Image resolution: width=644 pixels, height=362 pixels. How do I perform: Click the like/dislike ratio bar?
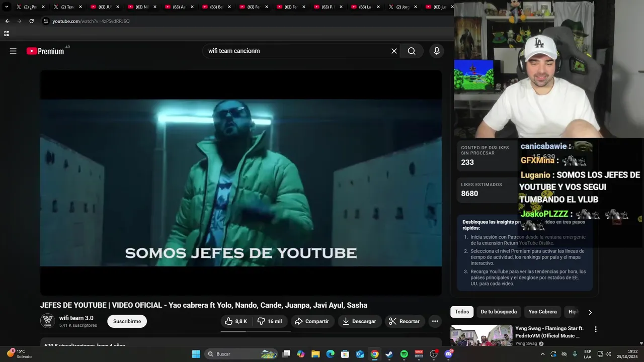[x=256, y=331]
